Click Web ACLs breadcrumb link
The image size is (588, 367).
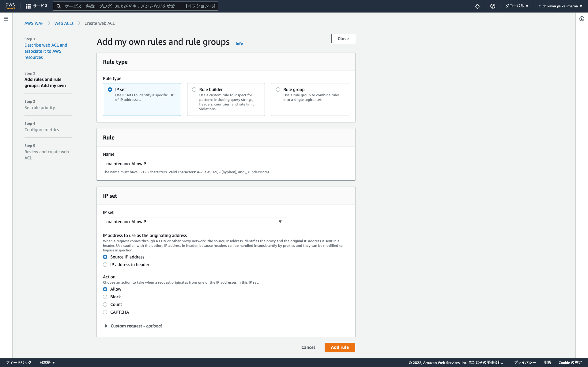point(64,23)
